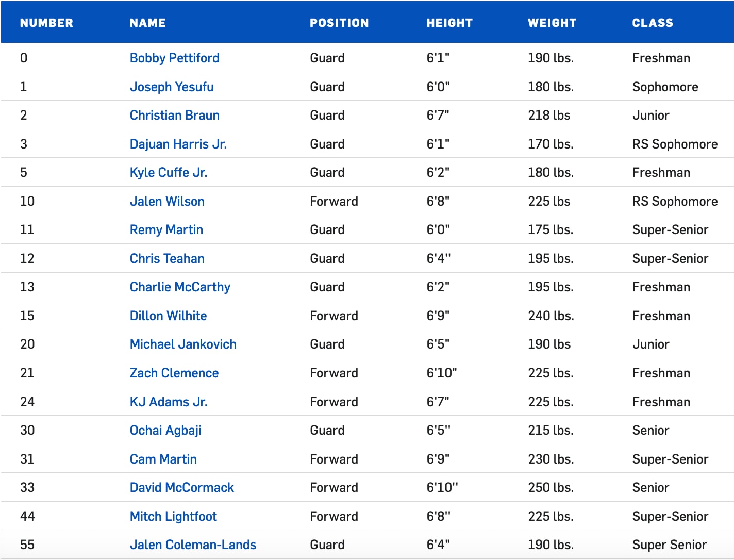
Task: Open Remy Martin's player page
Action: 166,229
